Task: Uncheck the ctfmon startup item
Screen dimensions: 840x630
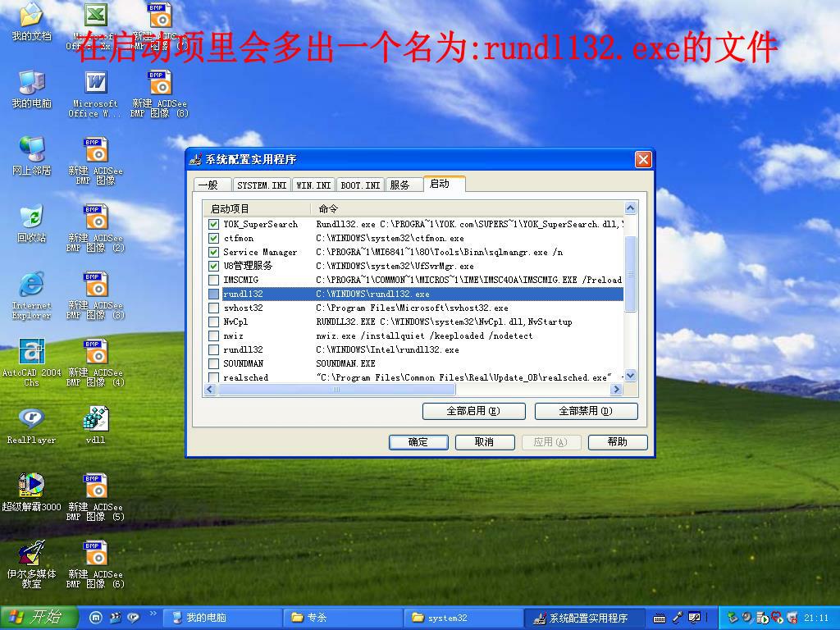Action: [214, 238]
